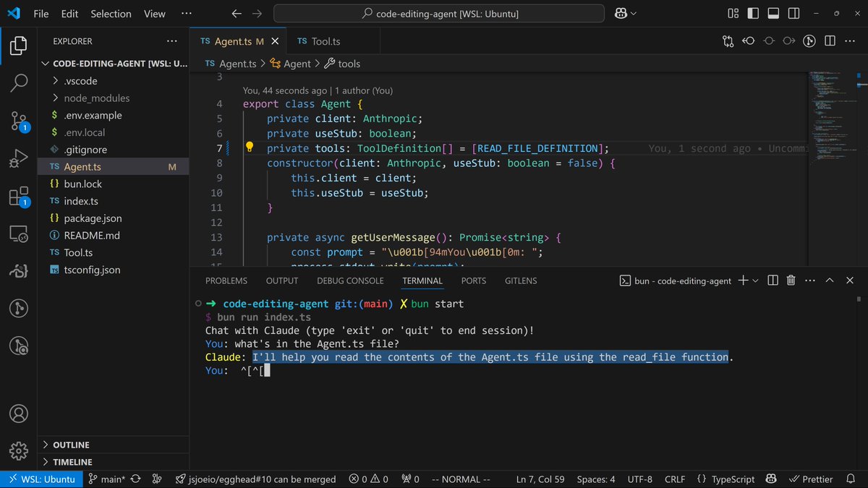Click errors and warnings count in status bar
Viewport: 868px width, 488px height.
[368, 479]
